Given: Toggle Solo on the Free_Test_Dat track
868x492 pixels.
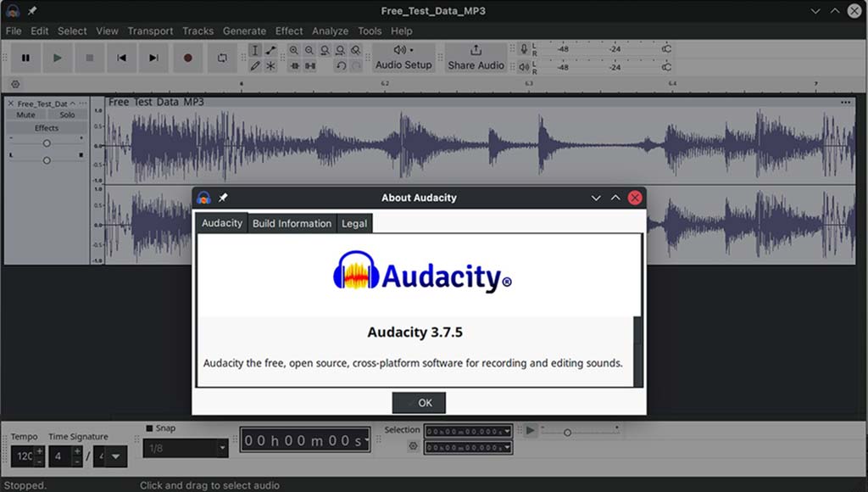Looking at the screenshot, I should (x=67, y=115).
